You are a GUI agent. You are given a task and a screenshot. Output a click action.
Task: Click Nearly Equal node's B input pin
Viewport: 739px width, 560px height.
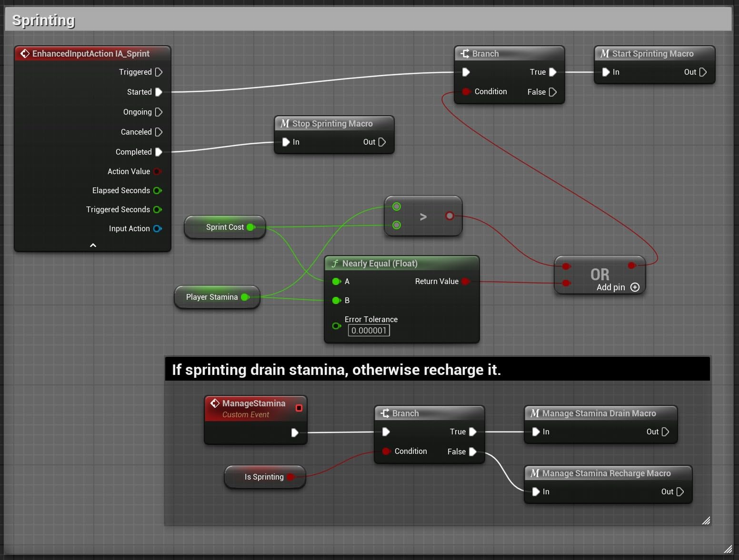click(x=336, y=300)
